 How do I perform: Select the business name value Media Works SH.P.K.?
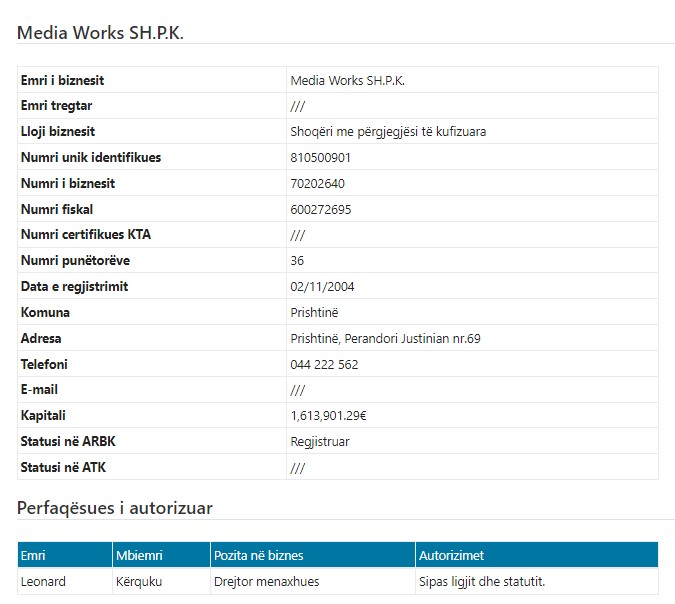(347, 80)
